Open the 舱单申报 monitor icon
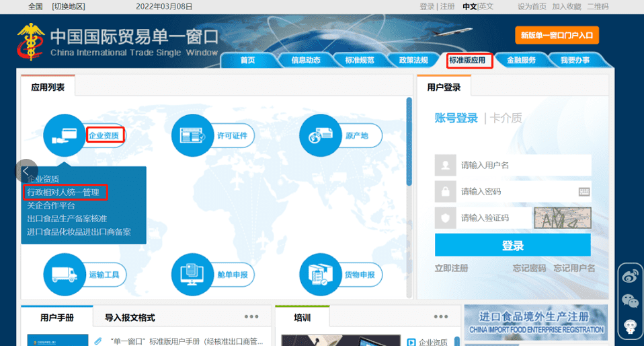This screenshot has width=644, height=346. [x=192, y=274]
